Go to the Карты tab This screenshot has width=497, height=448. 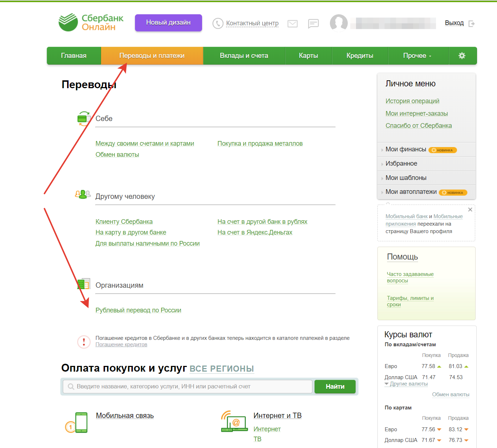point(308,56)
